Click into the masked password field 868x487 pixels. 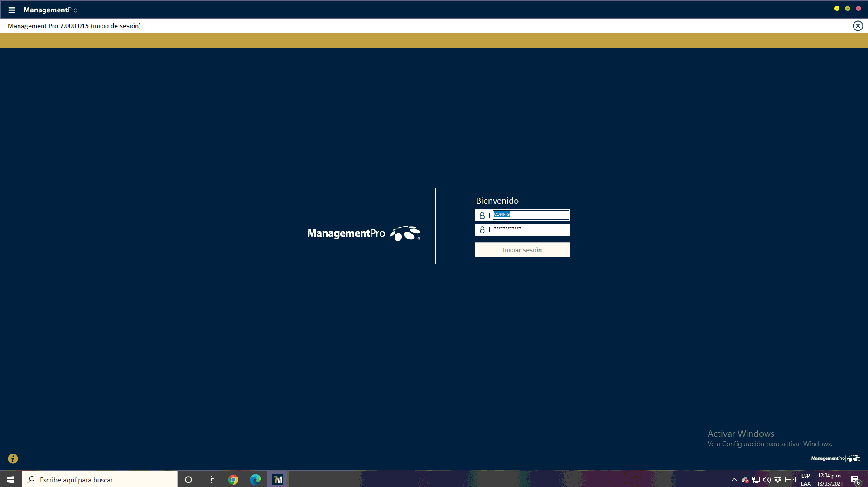530,229
